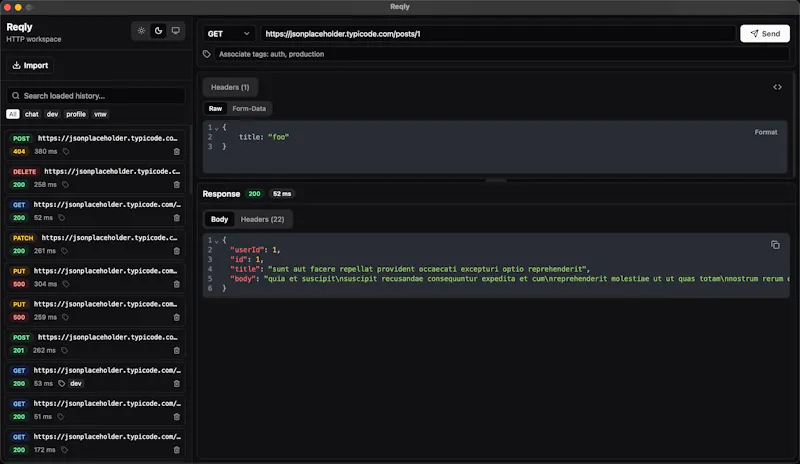This screenshot has width=800, height=464.
Task: Tag the GET 200 51 ms history entry
Action: (60, 417)
